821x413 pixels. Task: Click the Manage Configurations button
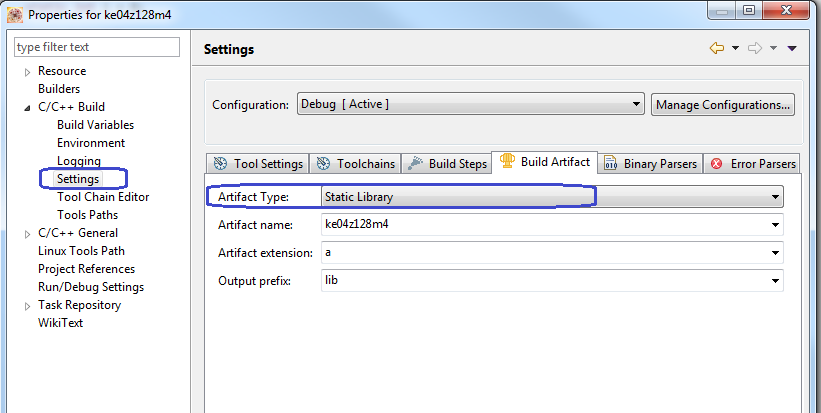(723, 104)
